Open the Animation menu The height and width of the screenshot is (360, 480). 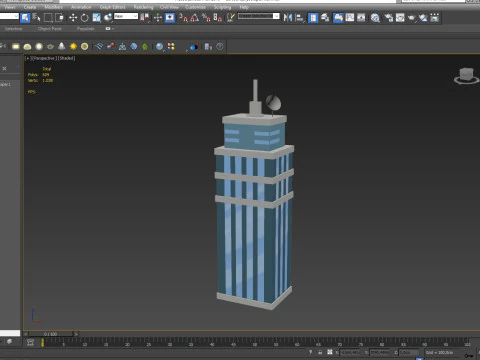point(81,7)
